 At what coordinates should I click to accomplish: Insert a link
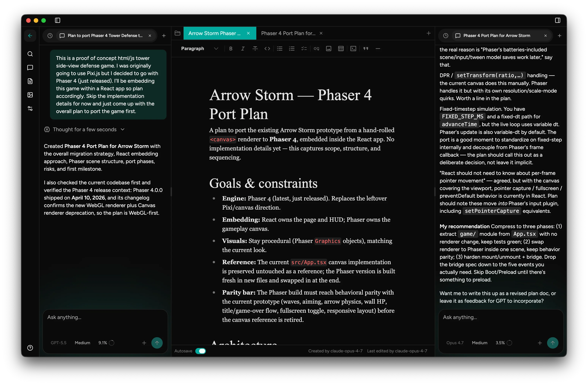tap(317, 49)
